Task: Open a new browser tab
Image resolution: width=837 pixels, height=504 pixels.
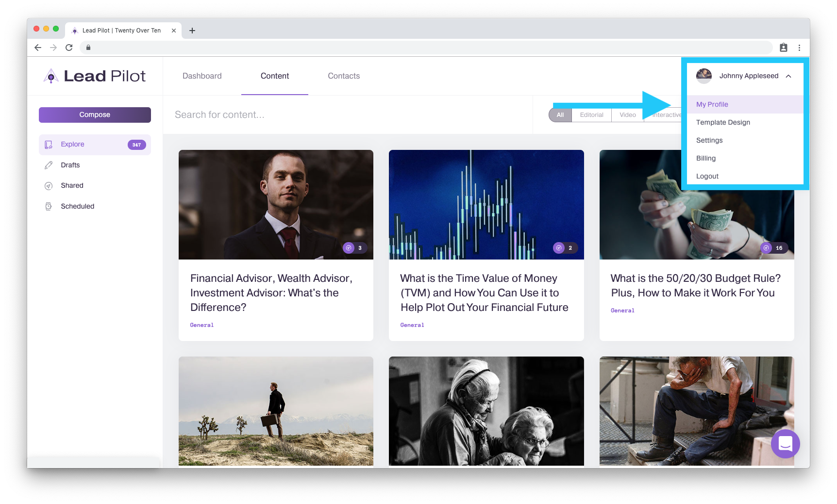Action: (x=192, y=31)
